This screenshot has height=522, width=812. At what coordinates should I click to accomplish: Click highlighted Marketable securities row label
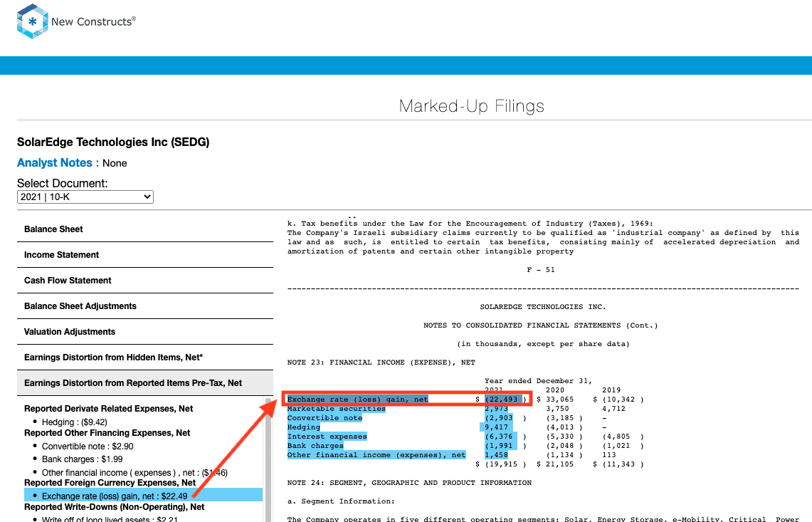coord(337,409)
